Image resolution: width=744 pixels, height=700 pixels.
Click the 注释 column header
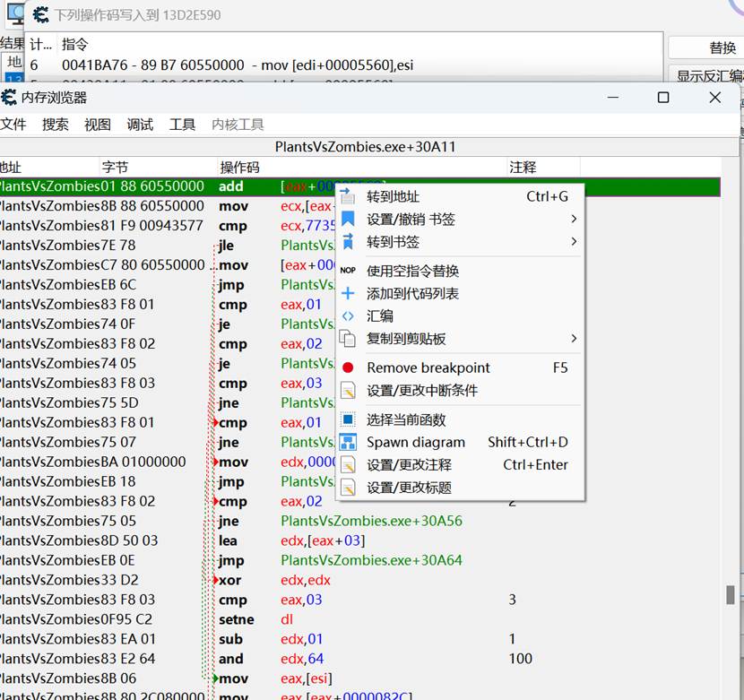tap(544, 167)
